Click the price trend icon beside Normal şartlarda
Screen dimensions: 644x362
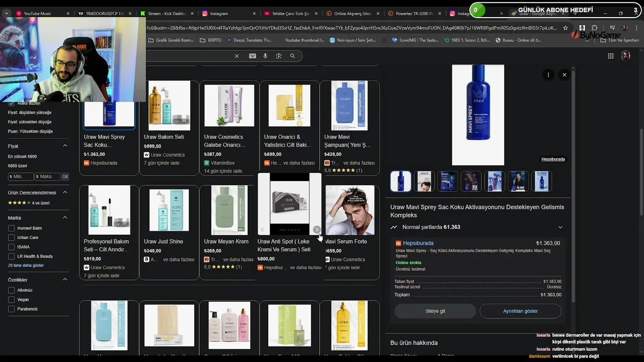coord(394,227)
